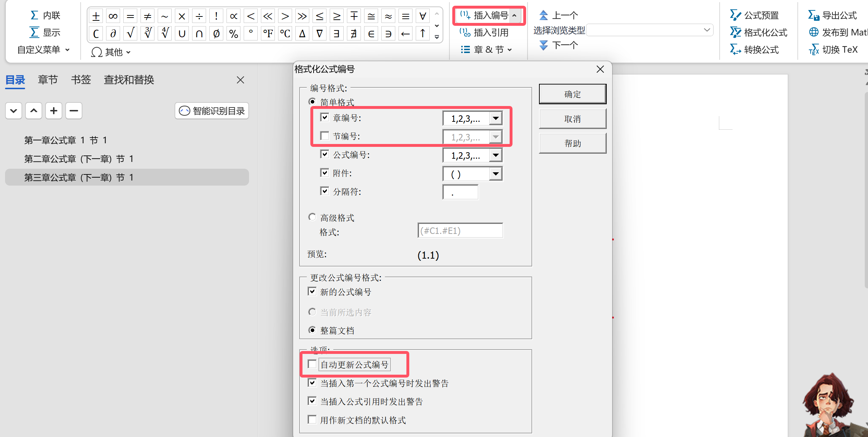Click 智能识别目录 button
Screen dimensions: 868x437
point(212,111)
